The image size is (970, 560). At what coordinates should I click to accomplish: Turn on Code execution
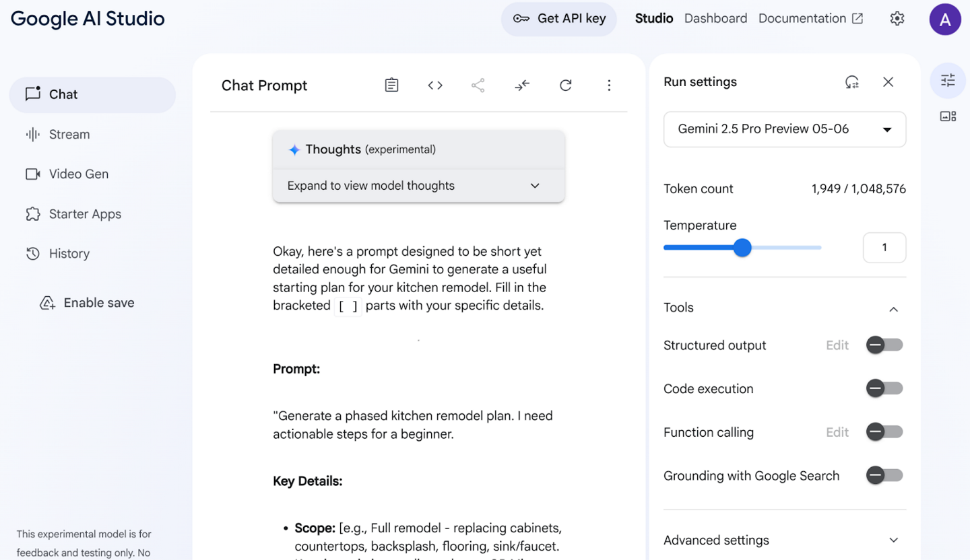click(884, 388)
